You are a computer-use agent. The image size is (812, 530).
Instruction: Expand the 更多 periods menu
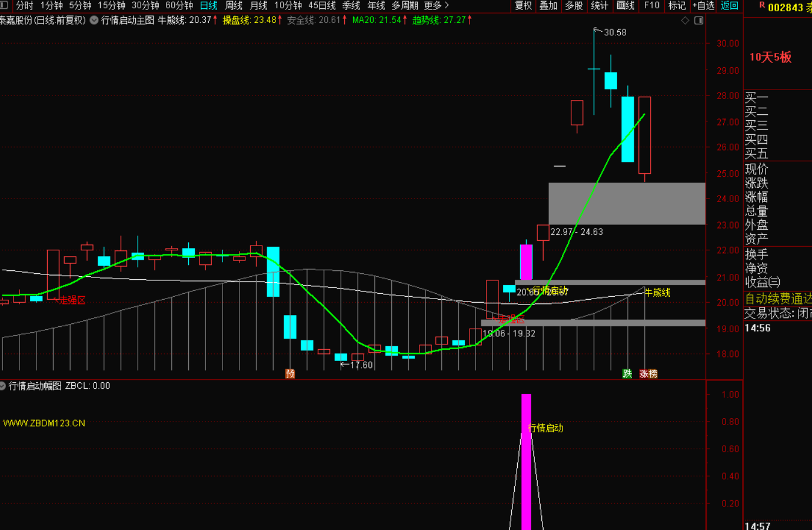click(x=436, y=6)
